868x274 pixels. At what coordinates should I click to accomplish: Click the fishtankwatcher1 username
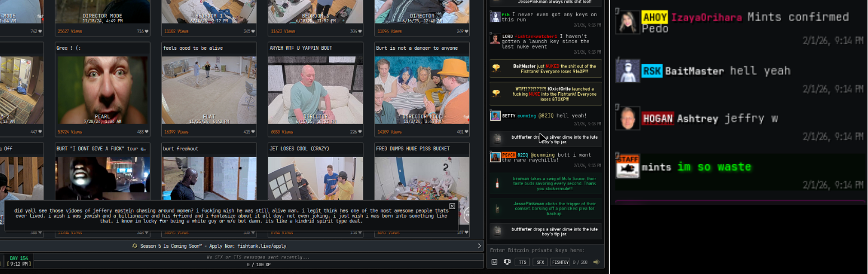coord(536,36)
